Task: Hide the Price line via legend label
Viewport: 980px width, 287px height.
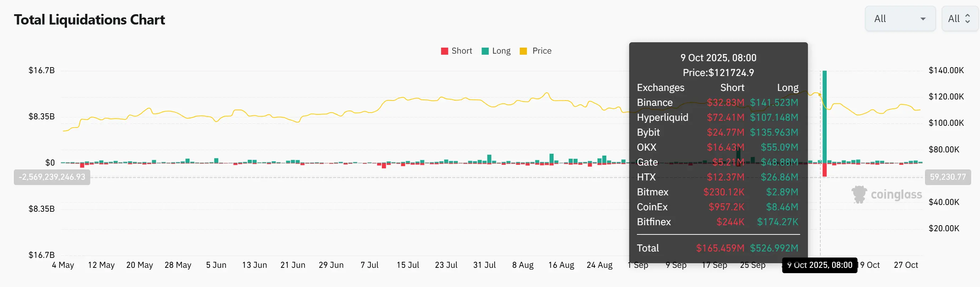Action: [542, 51]
